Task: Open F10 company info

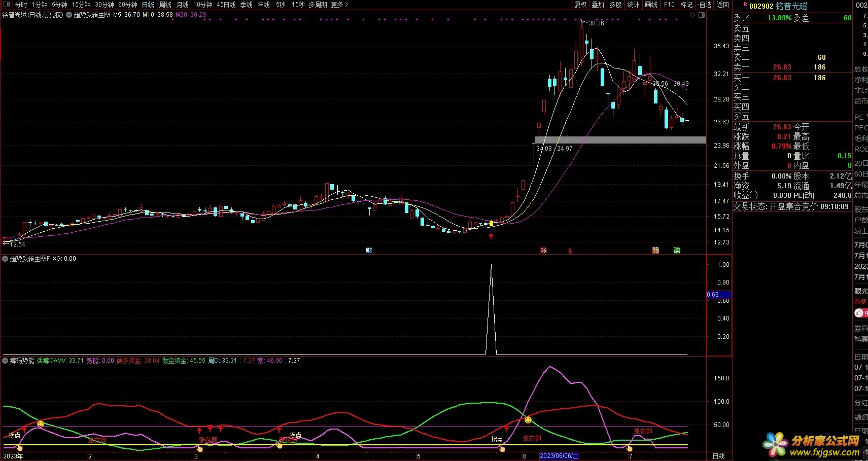Action: point(669,5)
